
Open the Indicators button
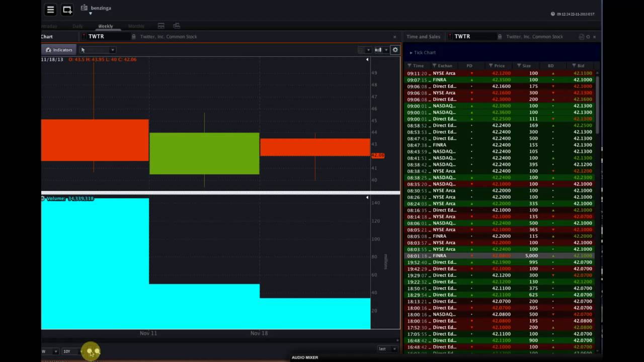point(59,50)
